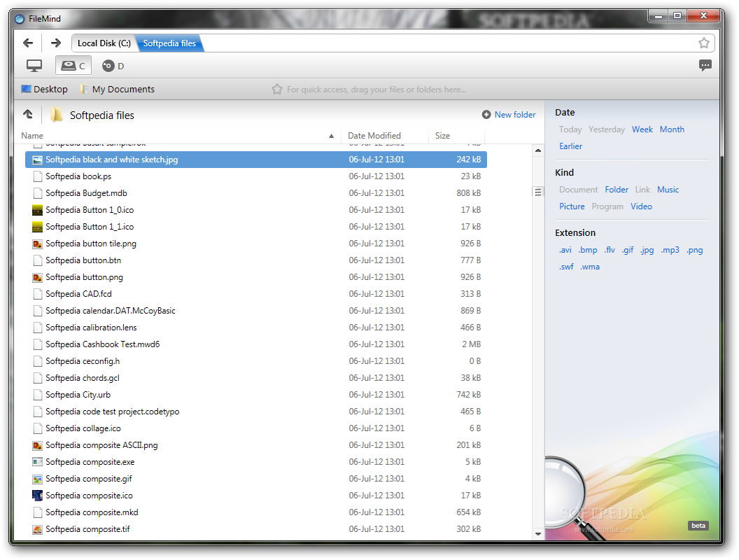This screenshot has width=739, height=560.
Task: Filter by extension .png
Action: [x=694, y=250]
